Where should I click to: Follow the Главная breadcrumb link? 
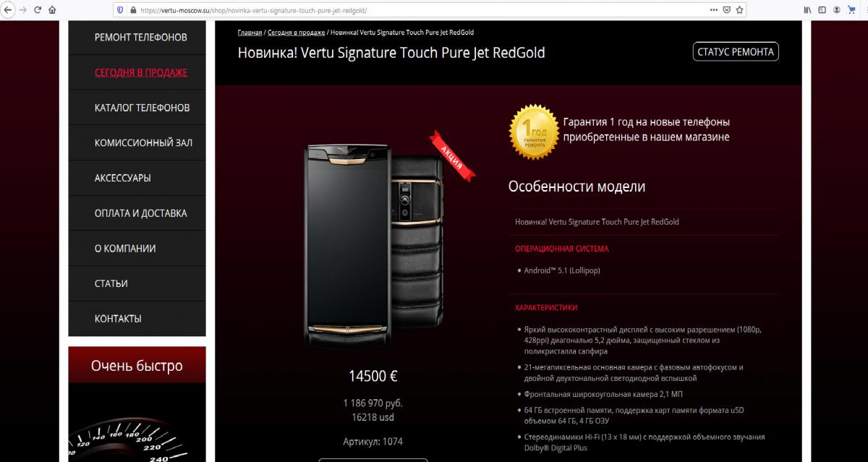pos(250,33)
